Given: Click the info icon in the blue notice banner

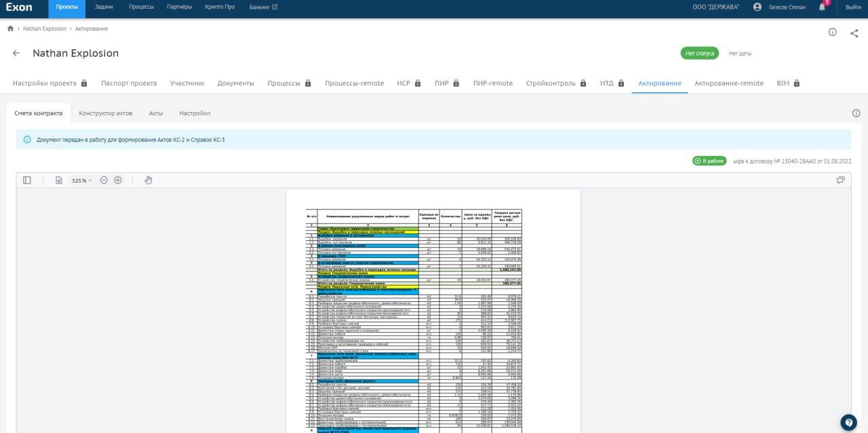Looking at the screenshot, I should point(27,140).
